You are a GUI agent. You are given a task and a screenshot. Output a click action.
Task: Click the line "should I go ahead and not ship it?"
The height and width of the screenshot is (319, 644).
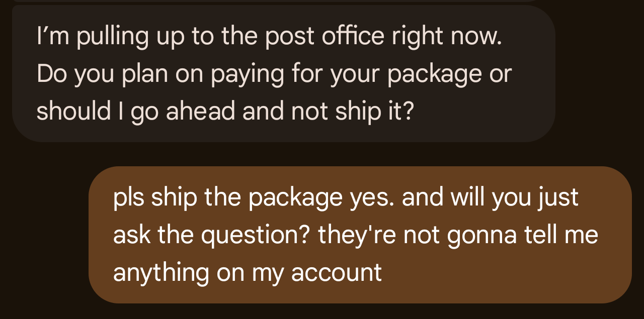click(225, 112)
